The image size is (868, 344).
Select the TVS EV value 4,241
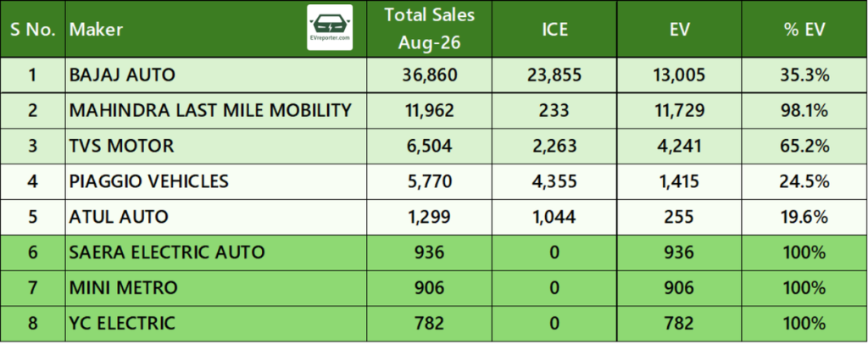click(679, 146)
